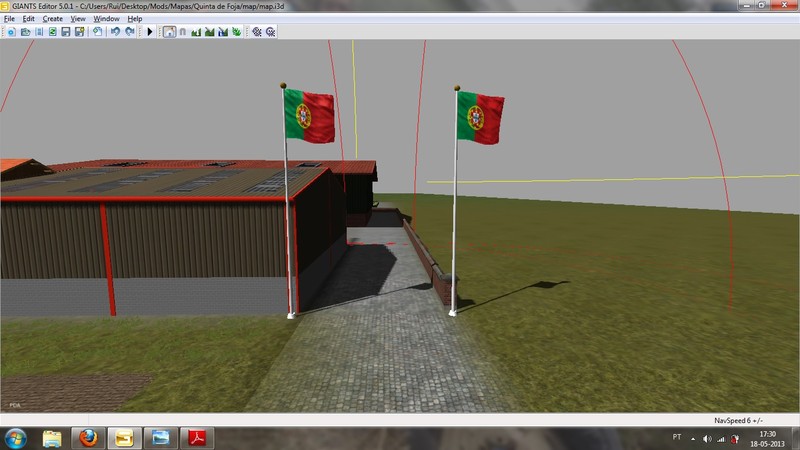
Task: Click the first gear settings toolbar icon
Action: point(257,32)
